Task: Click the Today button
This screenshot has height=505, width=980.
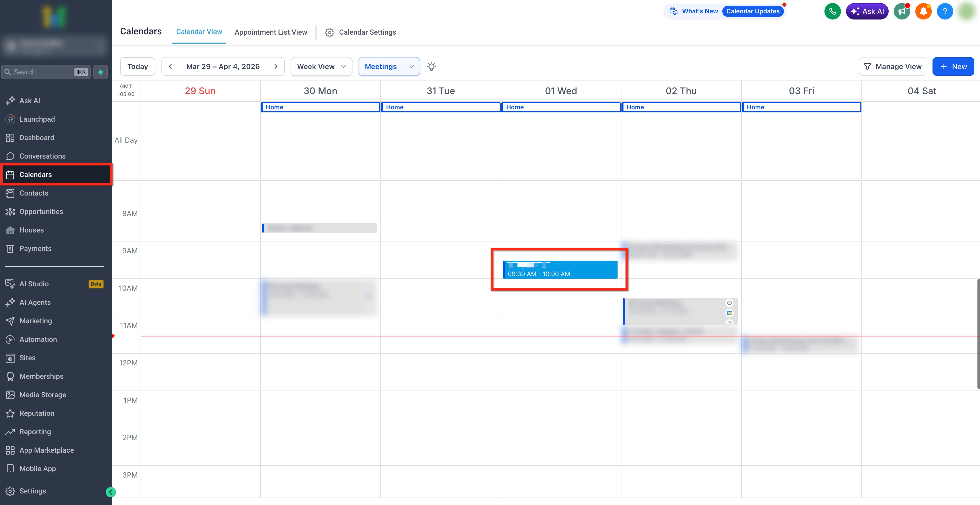Action: 137,66
